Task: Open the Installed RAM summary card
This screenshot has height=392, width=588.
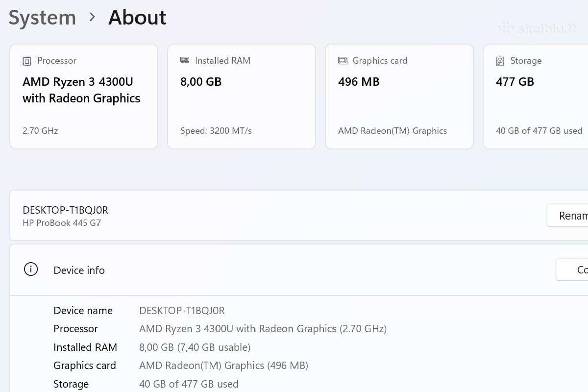Action: [242, 97]
